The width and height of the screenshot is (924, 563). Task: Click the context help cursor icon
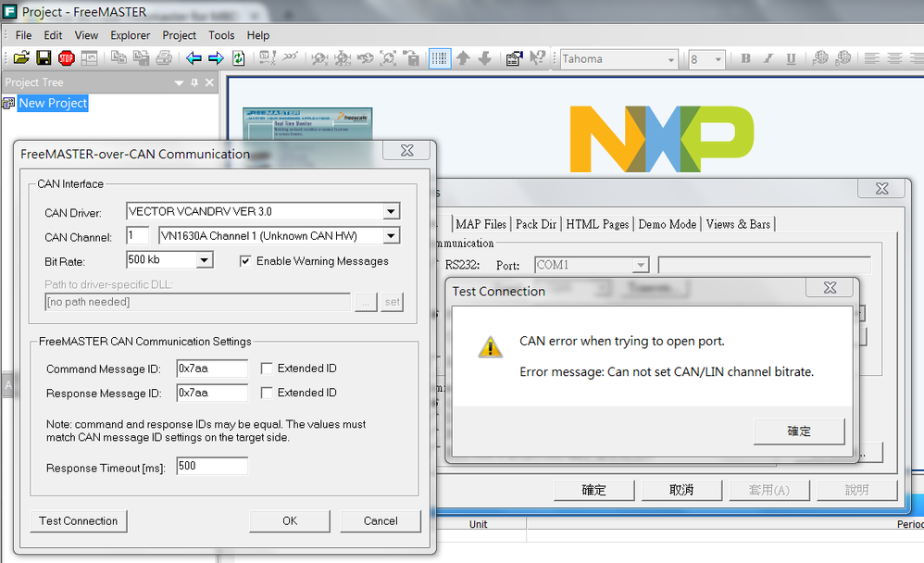point(537,57)
